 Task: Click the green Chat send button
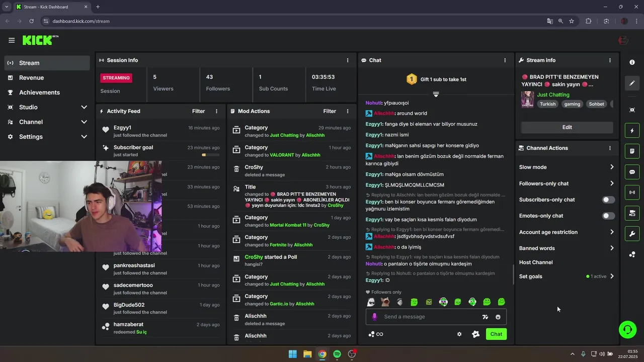tap(496, 334)
